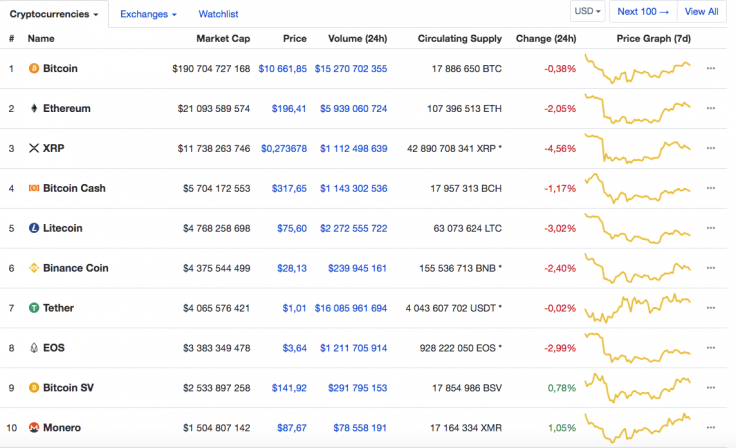Open the three-dot menu in Bitcoin SV row
Image resolution: width=736 pixels, height=448 pixels.
tap(711, 388)
